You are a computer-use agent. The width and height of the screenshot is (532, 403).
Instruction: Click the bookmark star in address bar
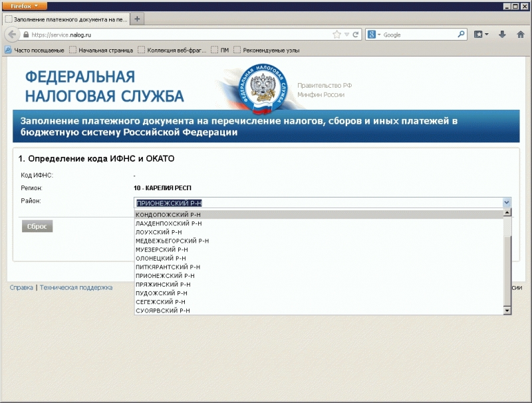[336, 35]
